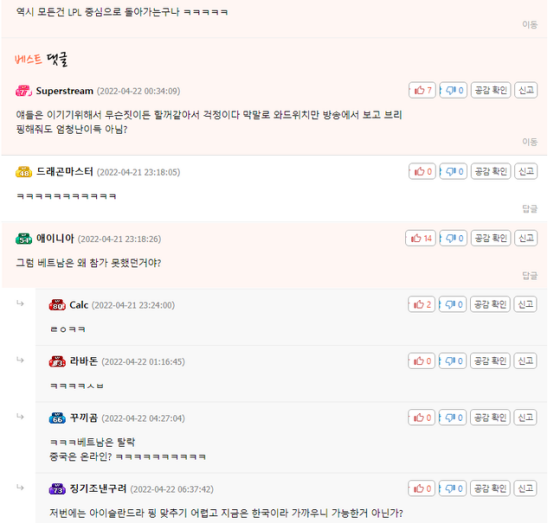Viewport: 554px width, 524px height.
Task: Click Calc's level 80 badge icon
Action: pos(57,305)
